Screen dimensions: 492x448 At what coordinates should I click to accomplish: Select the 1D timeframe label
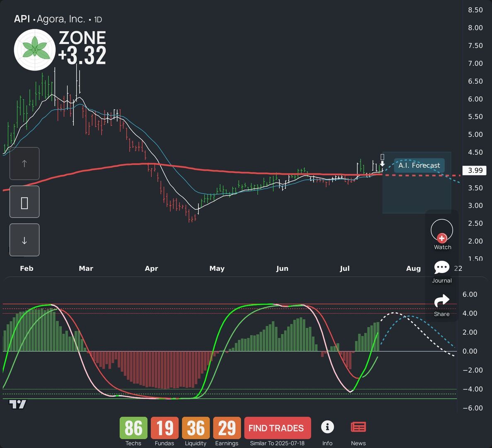pos(98,20)
